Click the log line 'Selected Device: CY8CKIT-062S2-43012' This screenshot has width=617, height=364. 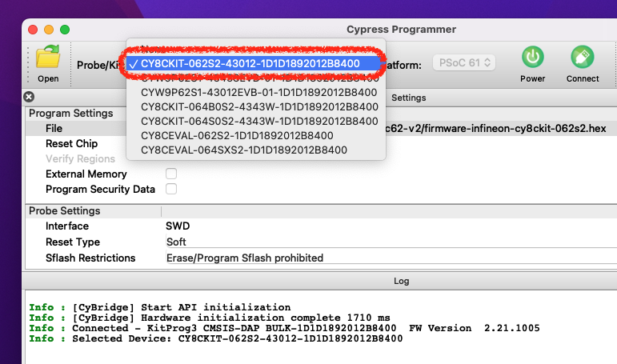pyautogui.click(x=215, y=339)
